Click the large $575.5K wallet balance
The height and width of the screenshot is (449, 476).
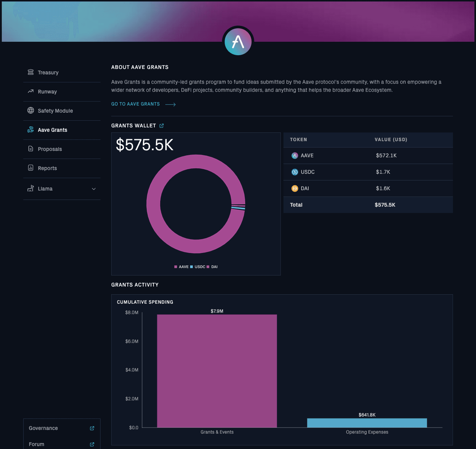145,145
